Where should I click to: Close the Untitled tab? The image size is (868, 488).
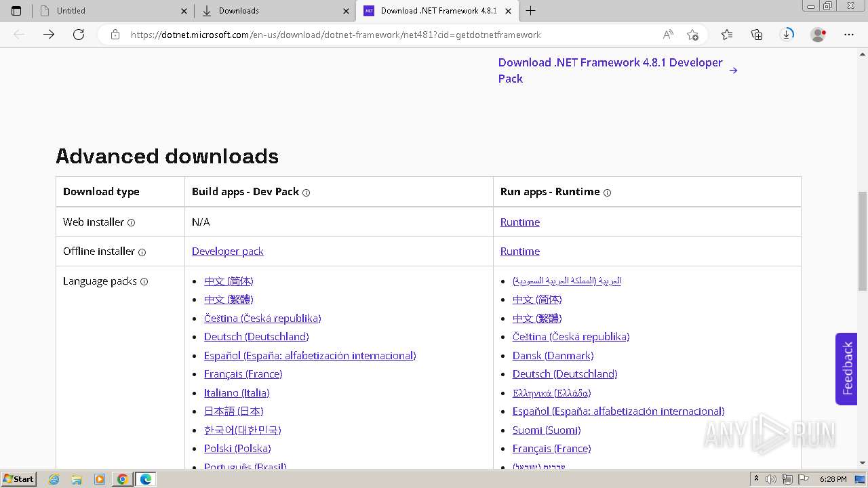point(184,11)
